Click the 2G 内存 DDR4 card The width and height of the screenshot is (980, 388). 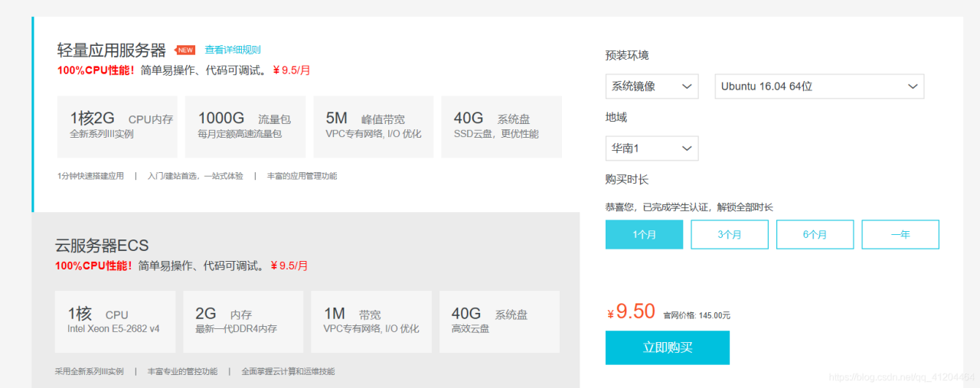tap(243, 321)
